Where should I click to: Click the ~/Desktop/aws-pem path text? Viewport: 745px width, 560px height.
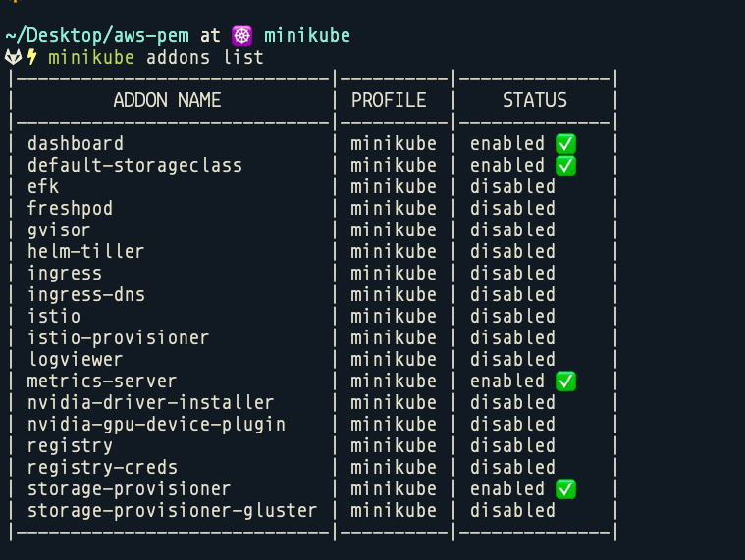pyautogui.click(x=97, y=36)
